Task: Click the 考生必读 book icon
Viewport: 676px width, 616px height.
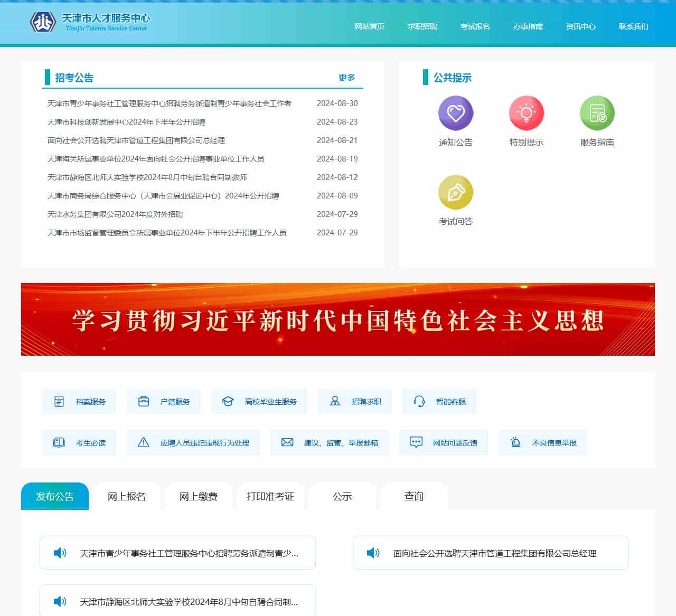Action: [x=59, y=442]
